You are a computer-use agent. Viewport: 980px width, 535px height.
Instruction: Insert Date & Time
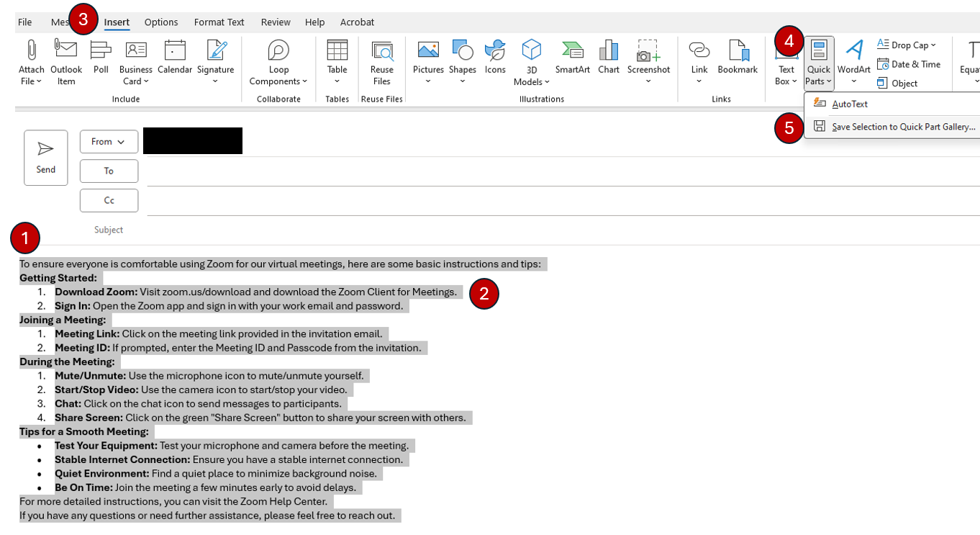[x=909, y=64]
